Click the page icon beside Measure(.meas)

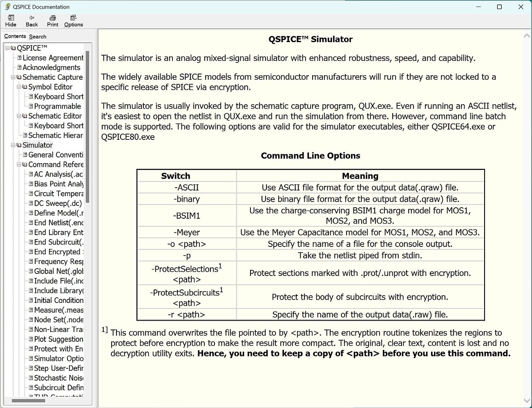click(x=31, y=310)
